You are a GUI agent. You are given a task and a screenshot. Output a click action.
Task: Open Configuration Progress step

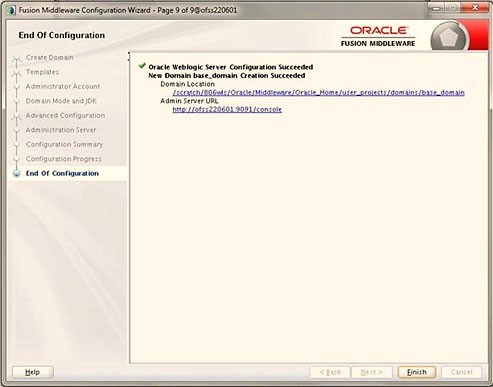point(64,159)
